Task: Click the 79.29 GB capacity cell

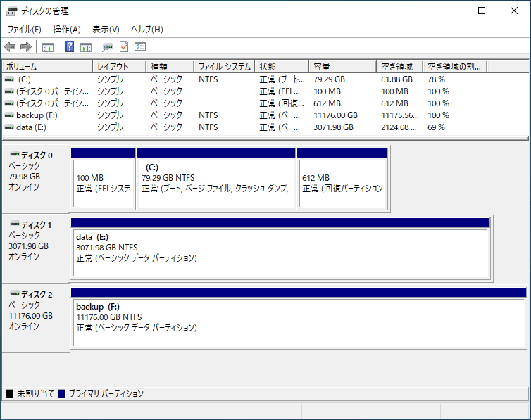Action: pyautogui.click(x=329, y=79)
